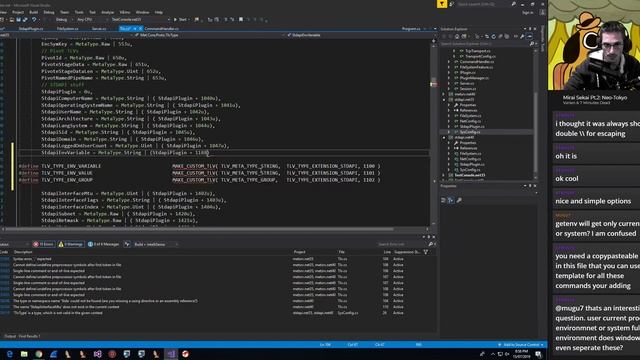
Task: Open Microsoft Edge from taskbar
Action: [9, 354]
